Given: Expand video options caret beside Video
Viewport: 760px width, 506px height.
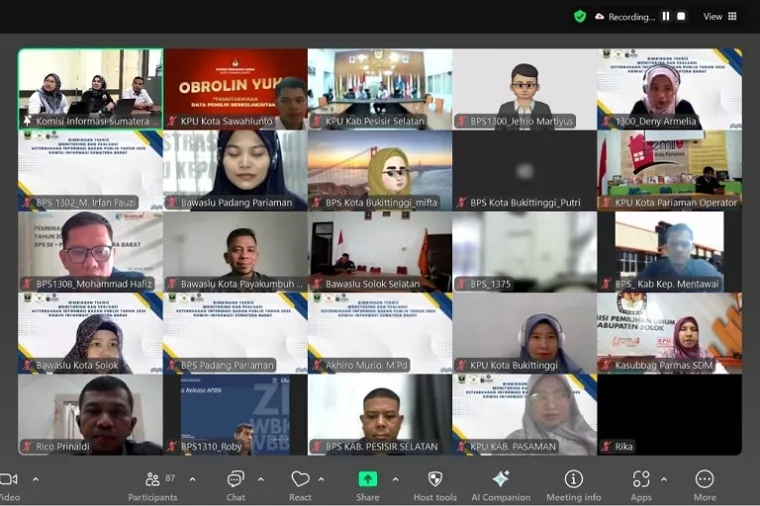Looking at the screenshot, I should coord(36,479).
